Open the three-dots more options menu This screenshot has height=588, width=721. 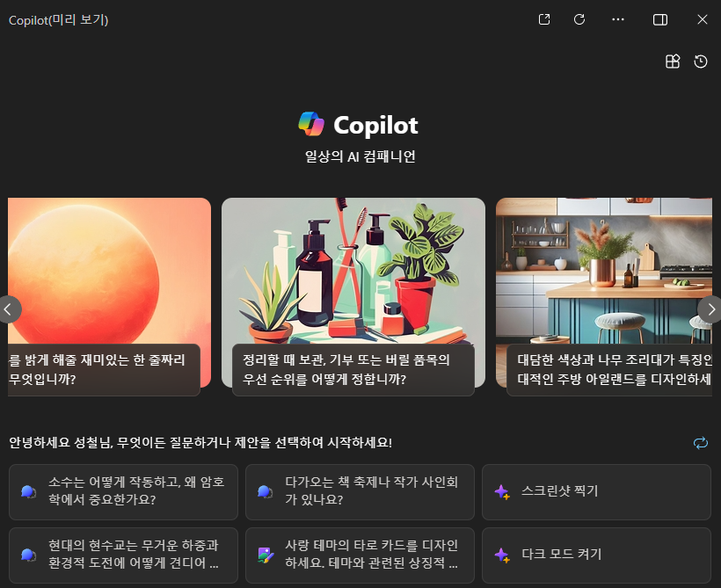pyautogui.click(x=618, y=19)
